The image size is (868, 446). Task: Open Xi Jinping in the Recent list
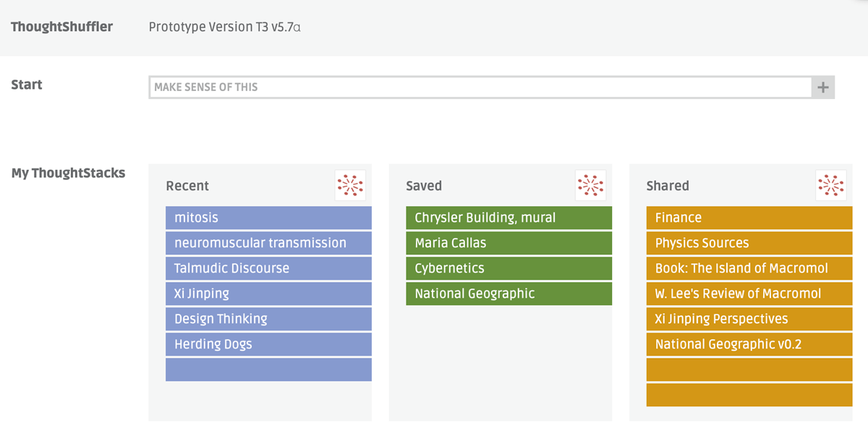(268, 293)
